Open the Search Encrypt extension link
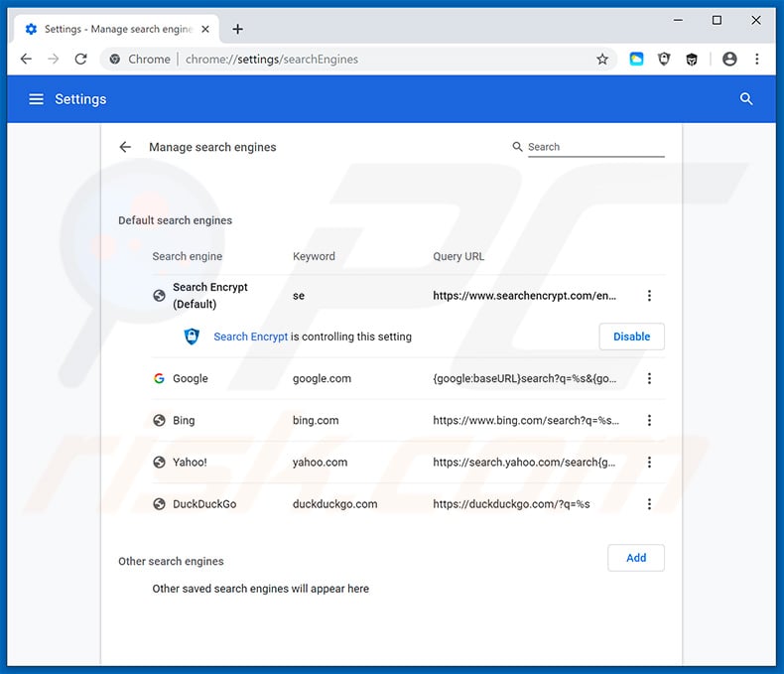 click(x=250, y=337)
